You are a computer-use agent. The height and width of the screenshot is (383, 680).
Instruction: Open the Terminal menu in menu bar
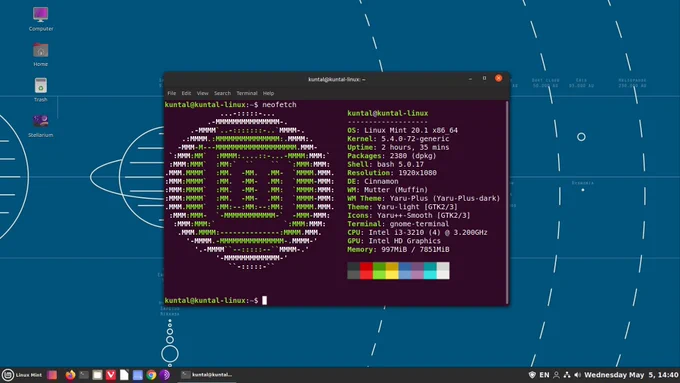tap(247, 93)
